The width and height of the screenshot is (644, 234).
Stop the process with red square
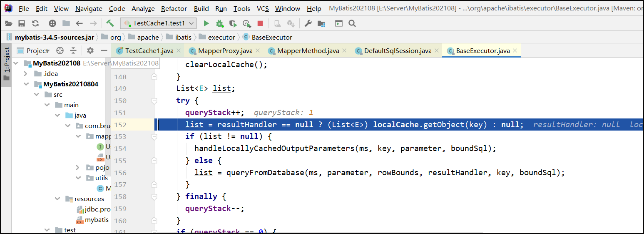260,23
